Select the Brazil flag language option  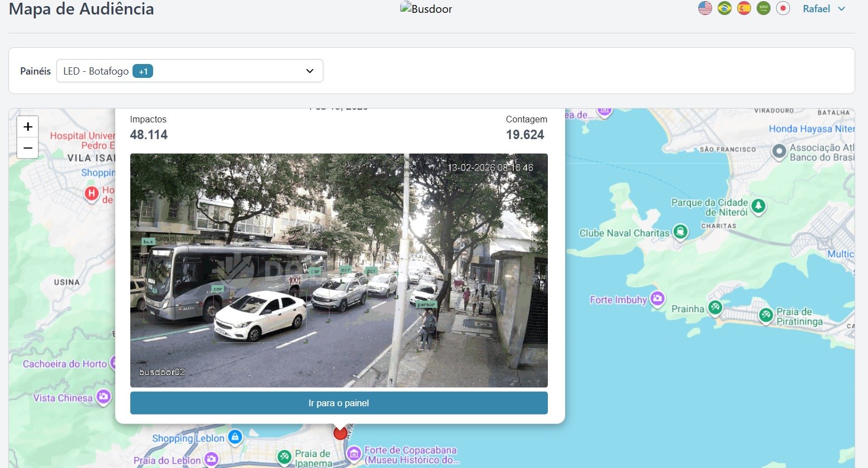(724, 8)
